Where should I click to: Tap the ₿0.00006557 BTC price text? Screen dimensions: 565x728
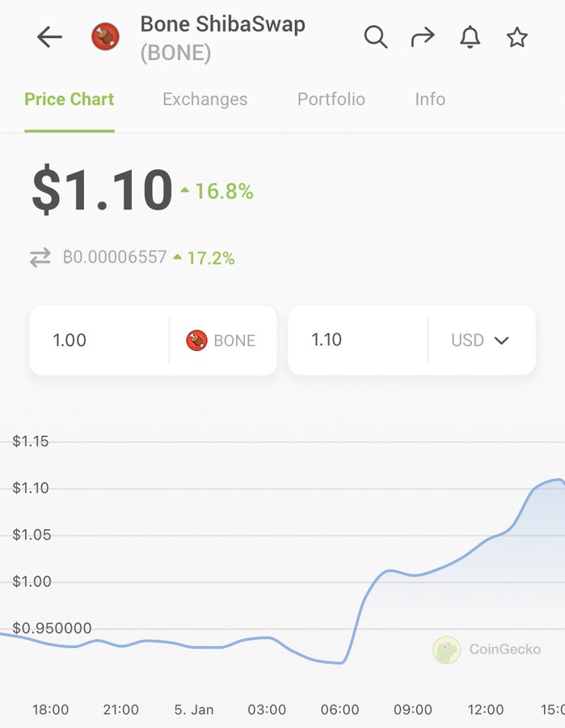(x=115, y=256)
